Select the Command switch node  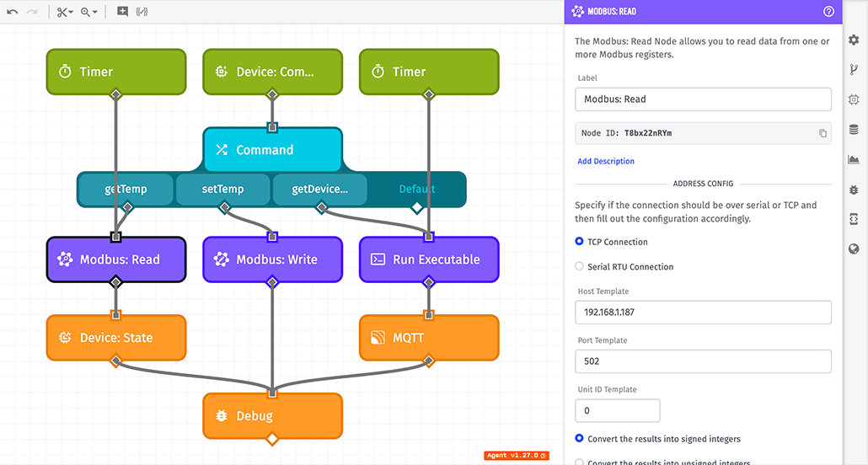pos(272,150)
